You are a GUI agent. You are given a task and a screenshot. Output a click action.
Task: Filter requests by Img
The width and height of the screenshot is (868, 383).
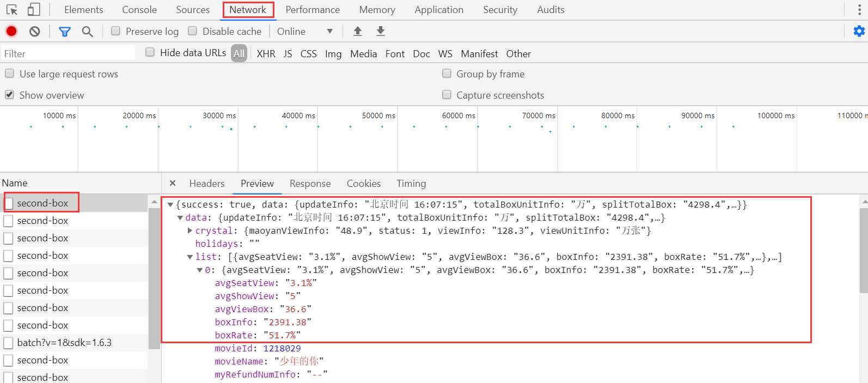[x=333, y=53]
